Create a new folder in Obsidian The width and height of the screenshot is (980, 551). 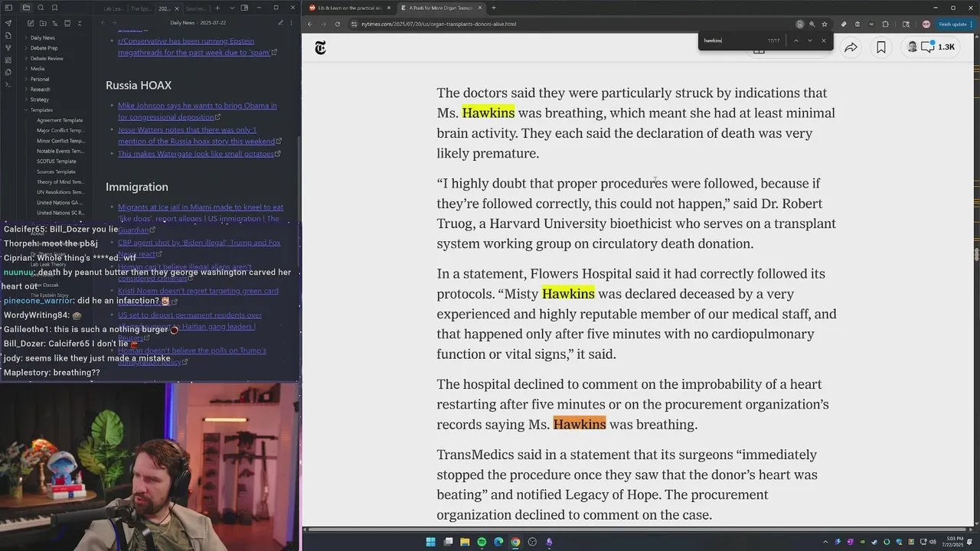point(43,23)
